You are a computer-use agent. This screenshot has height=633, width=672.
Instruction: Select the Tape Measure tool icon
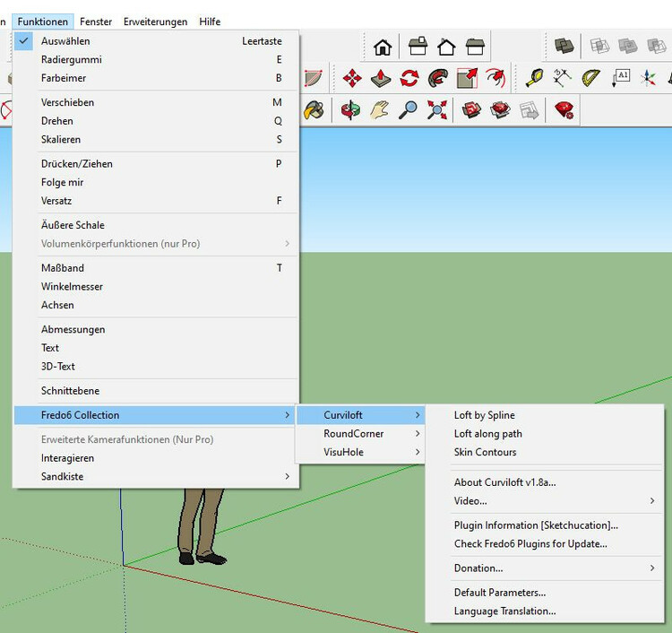(535, 78)
